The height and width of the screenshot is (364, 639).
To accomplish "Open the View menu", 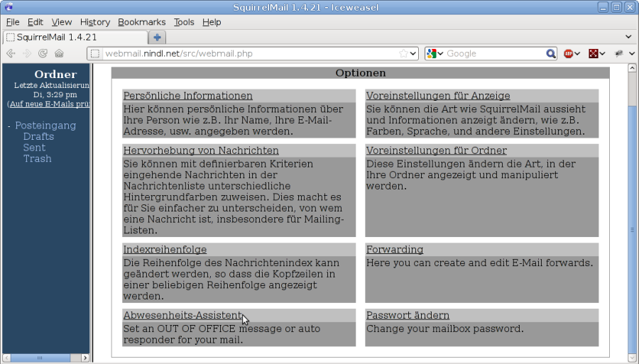I will tap(62, 22).
